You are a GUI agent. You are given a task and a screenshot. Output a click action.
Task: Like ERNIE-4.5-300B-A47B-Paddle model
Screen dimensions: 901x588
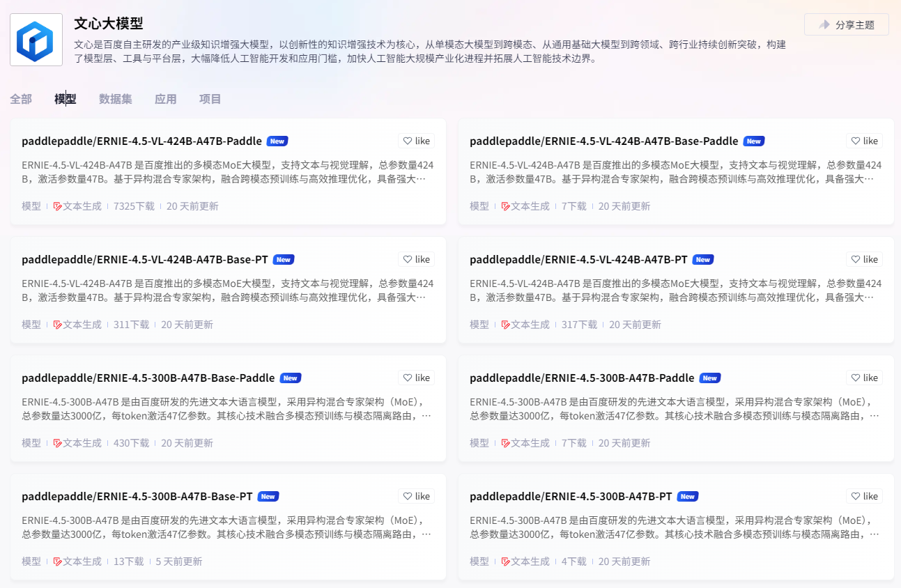(x=865, y=378)
